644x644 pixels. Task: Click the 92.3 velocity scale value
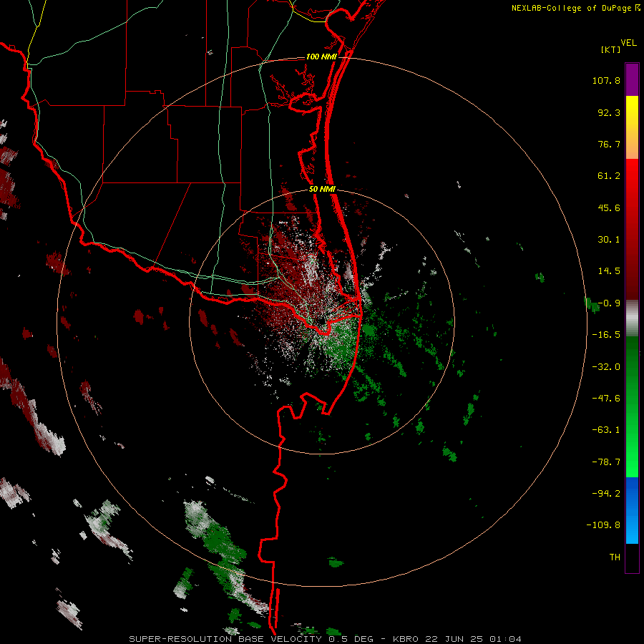pos(609,112)
